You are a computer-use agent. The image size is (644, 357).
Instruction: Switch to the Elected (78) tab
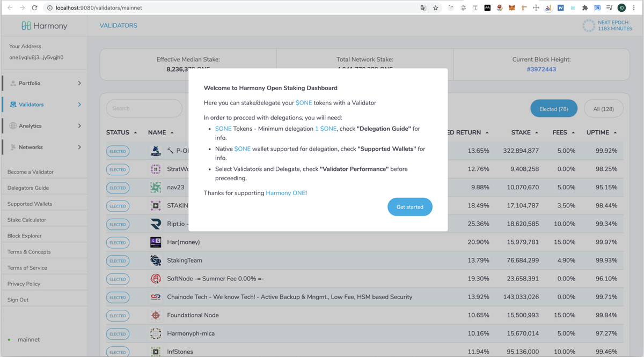click(554, 109)
